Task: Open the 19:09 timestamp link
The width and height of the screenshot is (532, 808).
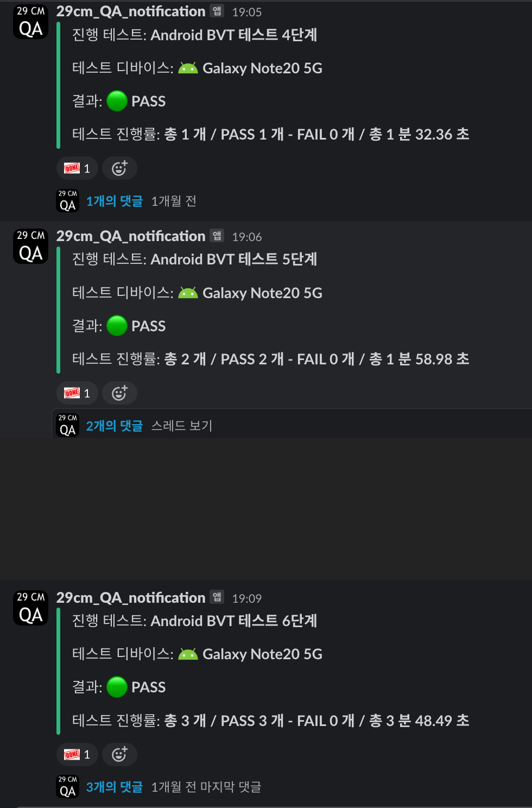Action: (x=247, y=598)
